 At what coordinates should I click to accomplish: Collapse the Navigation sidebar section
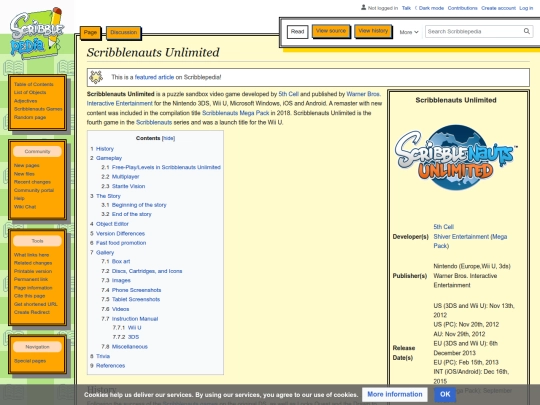pos(38,347)
